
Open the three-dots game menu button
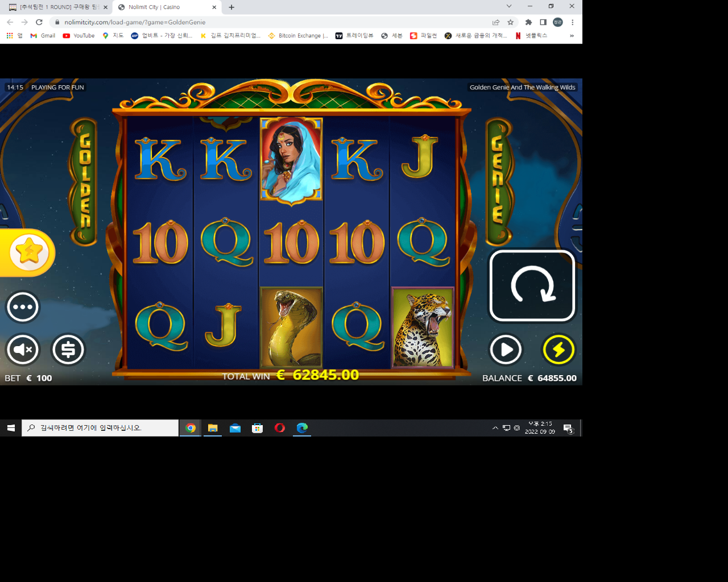[23, 307]
